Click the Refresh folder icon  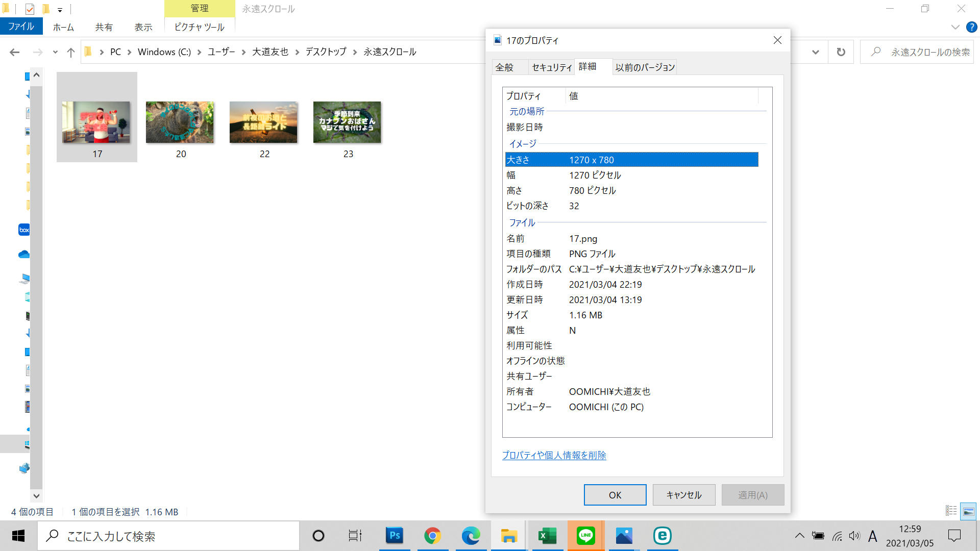pyautogui.click(x=841, y=52)
